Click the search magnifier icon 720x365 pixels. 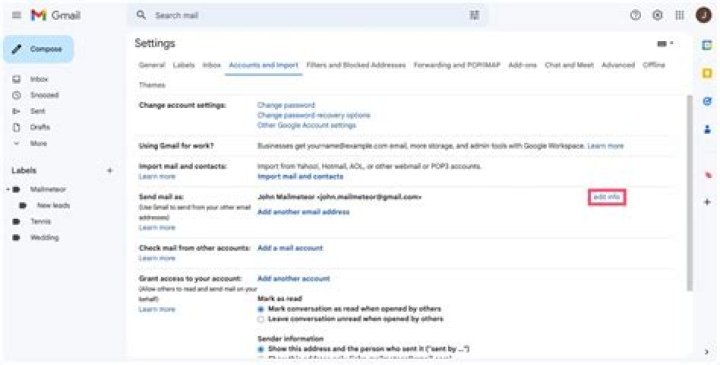coord(141,15)
